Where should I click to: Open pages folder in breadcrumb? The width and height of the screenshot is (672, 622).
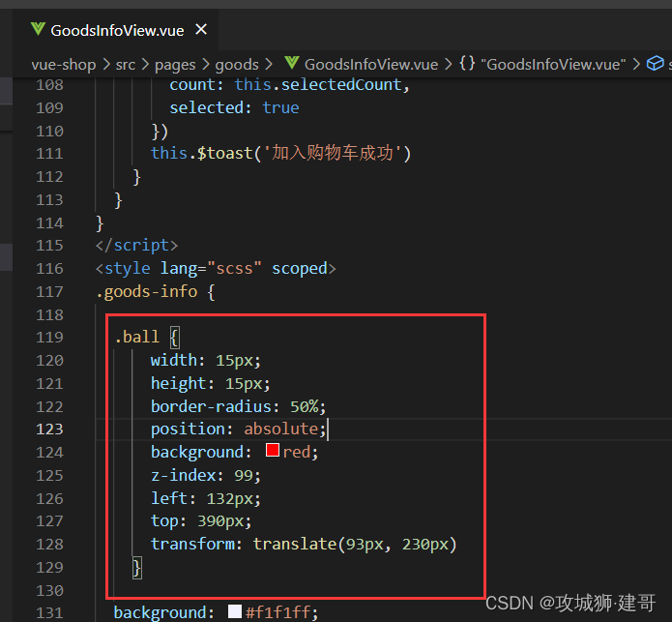click(175, 65)
